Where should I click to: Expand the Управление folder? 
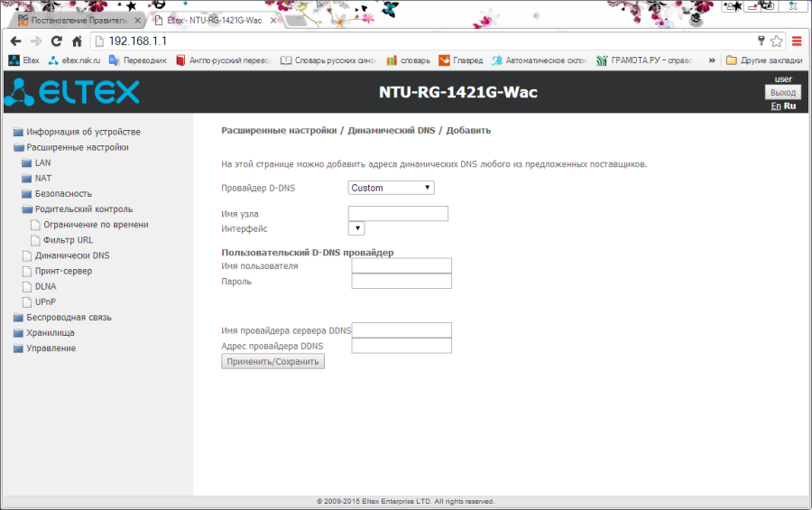pos(44,348)
